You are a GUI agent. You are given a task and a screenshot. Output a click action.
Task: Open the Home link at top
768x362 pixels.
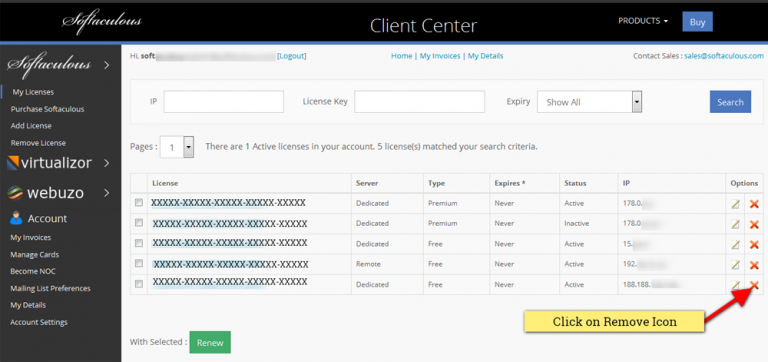tap(402, 56)
